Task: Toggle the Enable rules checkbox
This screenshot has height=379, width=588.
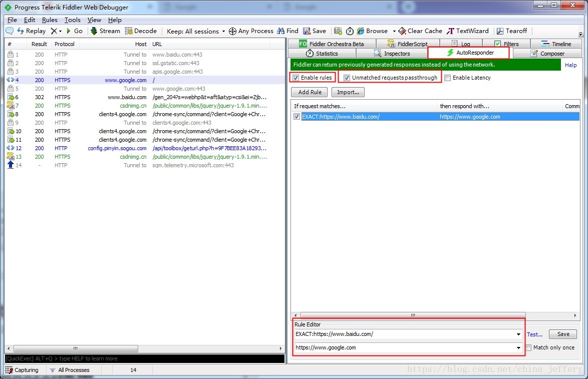Action: [x=296, y=78]
